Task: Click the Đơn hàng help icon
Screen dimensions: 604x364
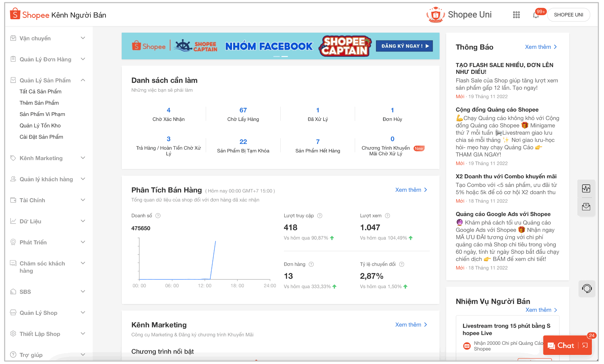Action: (x=311, y=264)
